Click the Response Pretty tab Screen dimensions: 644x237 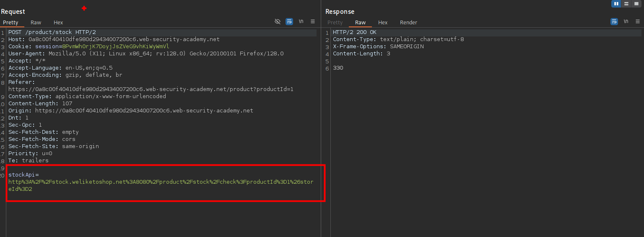point(335,23)
